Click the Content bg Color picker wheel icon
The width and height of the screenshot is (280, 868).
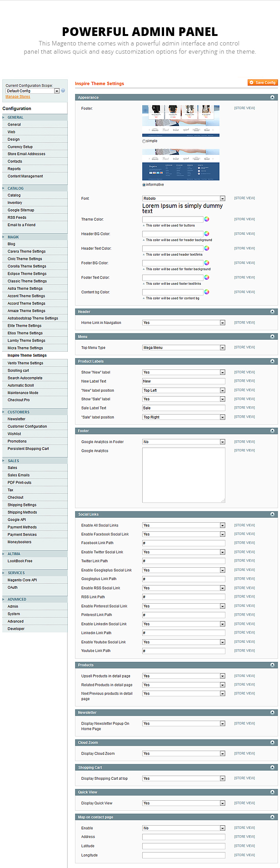(x=206, y=292)
